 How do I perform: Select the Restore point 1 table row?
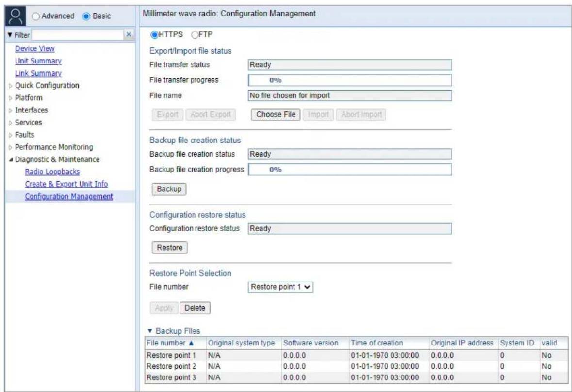(x=357, y=355)
